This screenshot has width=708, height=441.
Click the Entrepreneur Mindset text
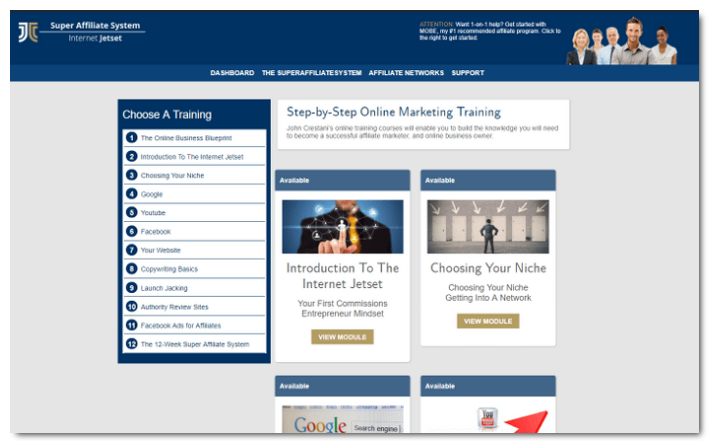click(342, 314)
